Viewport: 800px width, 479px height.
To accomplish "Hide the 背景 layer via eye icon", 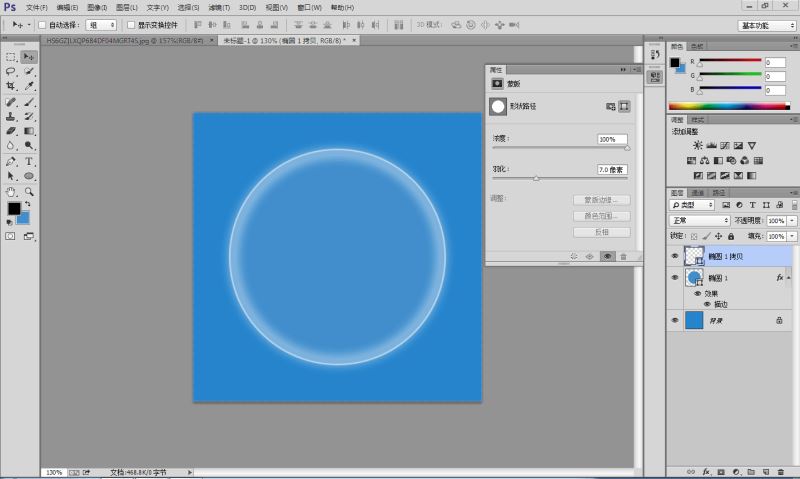I will 675,320.
